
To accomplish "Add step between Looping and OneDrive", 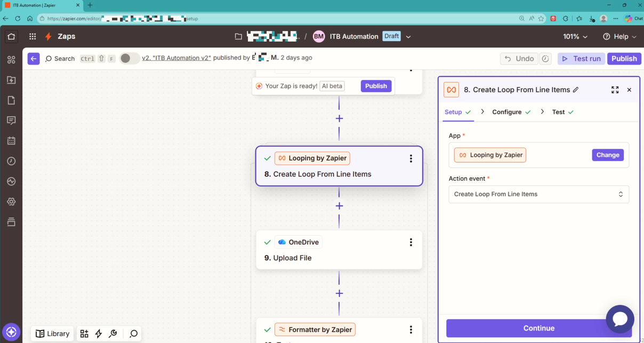I will [339, 206].
